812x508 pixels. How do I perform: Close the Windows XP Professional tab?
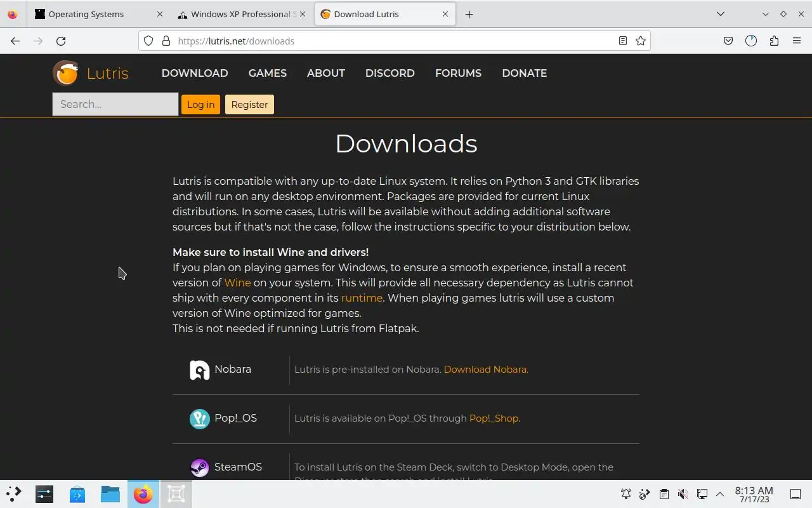tap(302, 14)
